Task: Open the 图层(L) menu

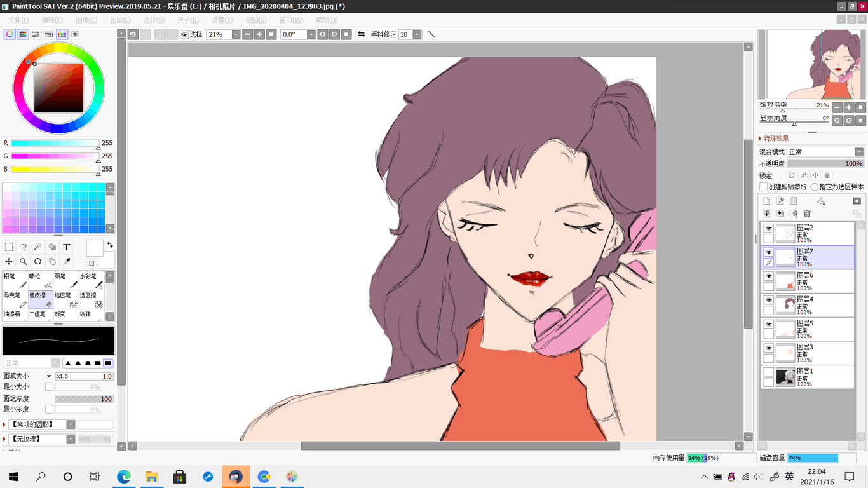Action: pyautogui.click(x=120, y=20)
